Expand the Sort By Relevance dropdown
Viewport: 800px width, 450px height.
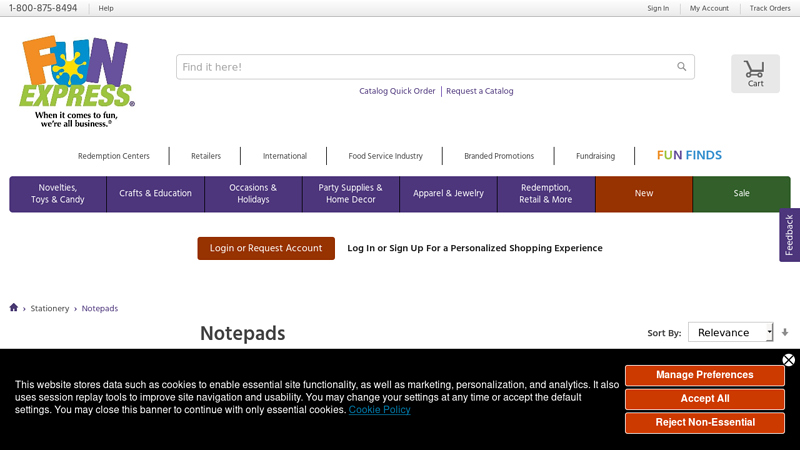(730, 332)
